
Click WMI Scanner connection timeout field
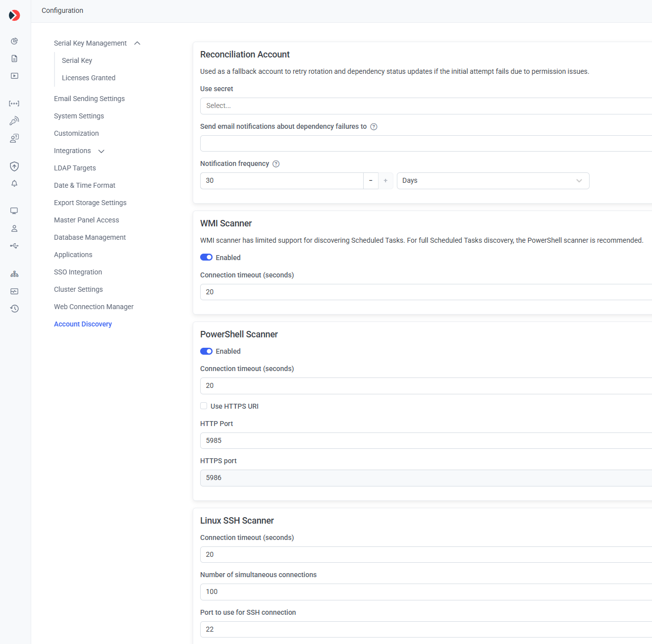(426, 292)
